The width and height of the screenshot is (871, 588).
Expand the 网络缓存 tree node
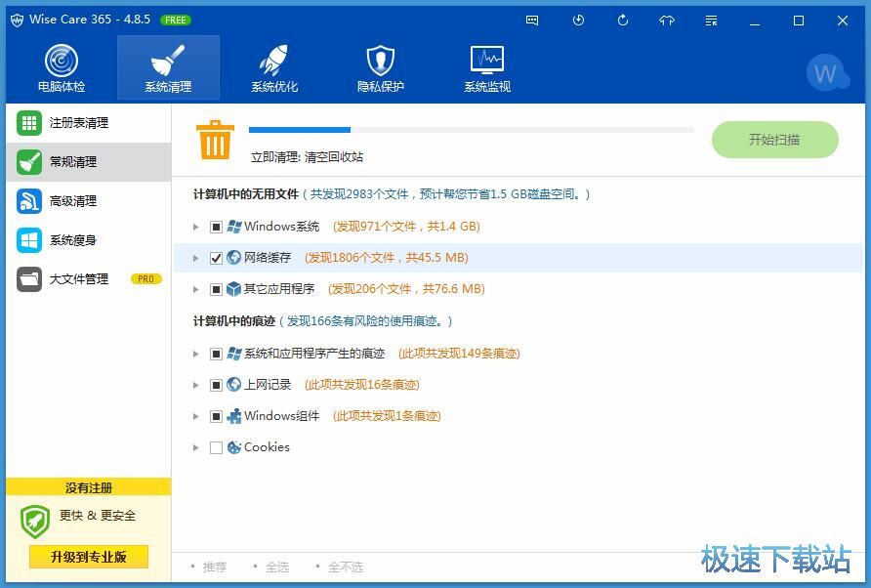pyautogui.click(x=195, y=258)
